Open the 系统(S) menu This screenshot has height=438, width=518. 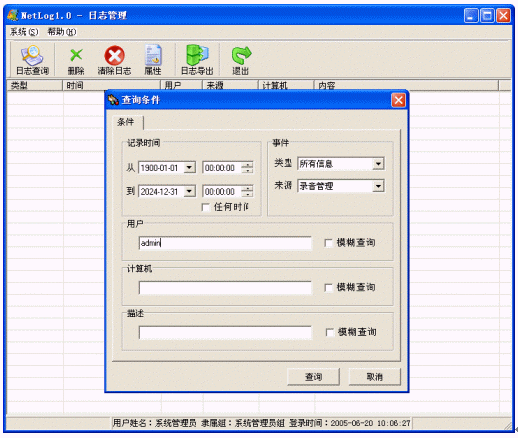(24, 32)
